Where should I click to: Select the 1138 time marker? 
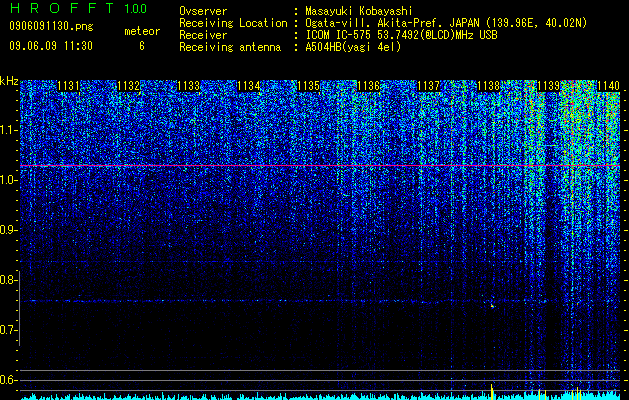(489, 86)
